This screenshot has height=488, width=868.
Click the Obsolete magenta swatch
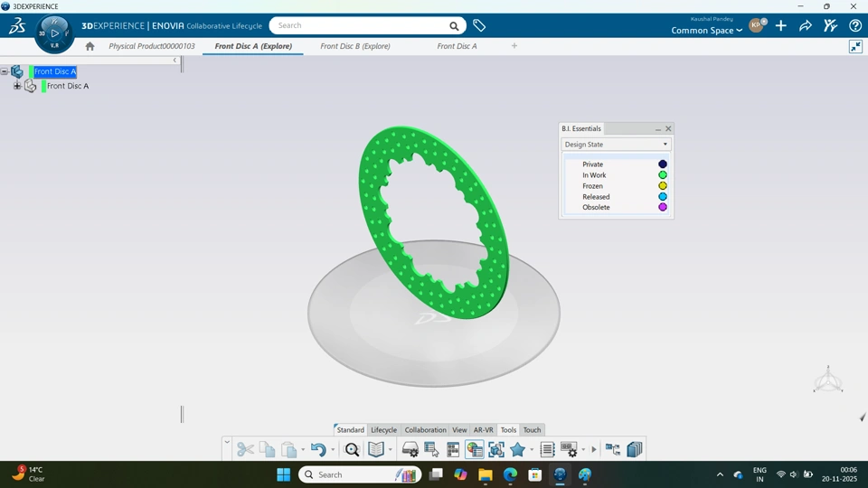pos(663,207)
